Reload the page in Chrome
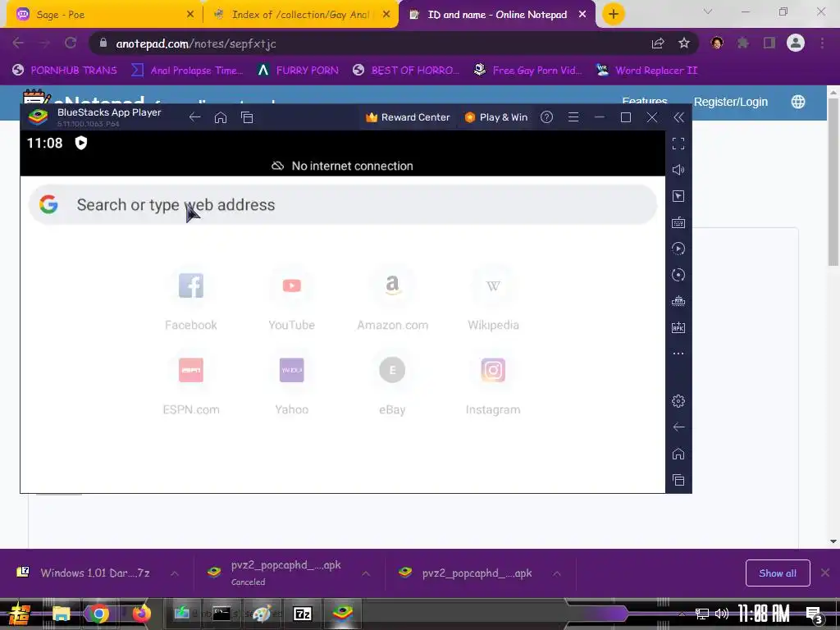Image resolution: width=840 pixels, height=630 pixels. pos(71,43)
